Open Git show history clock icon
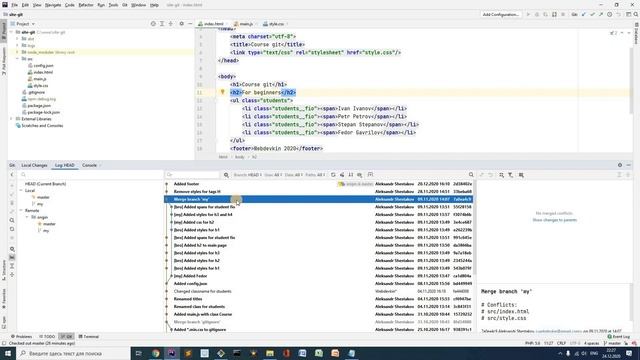The image size is (640, 360). [609, 15]
